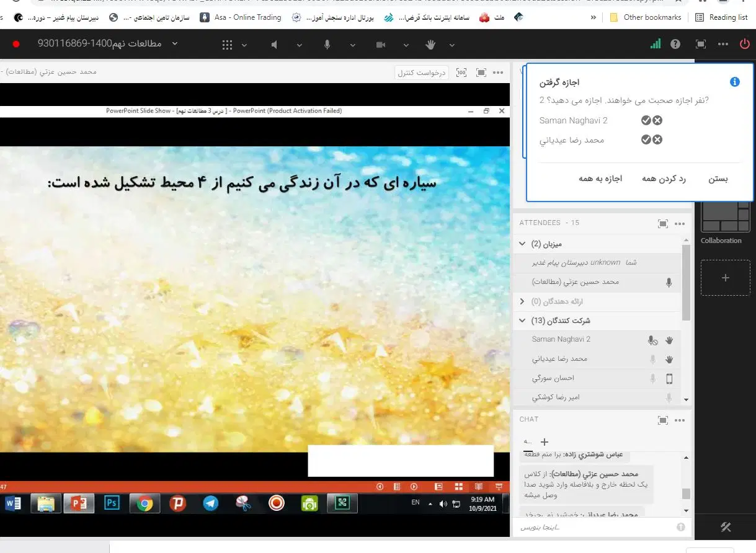Toggle Saman Naghavi 2's muted microphone in attendees
756x553 pixels.
[652, 340]
